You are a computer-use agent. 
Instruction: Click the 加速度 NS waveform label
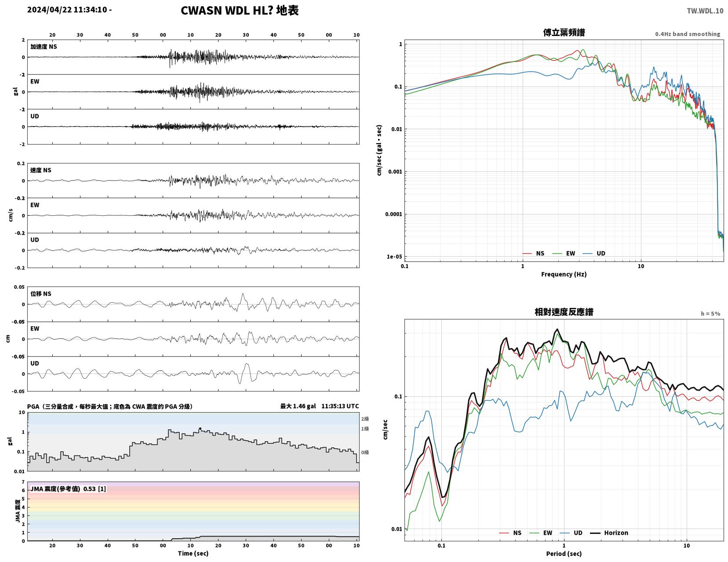[x=44, y=47]
